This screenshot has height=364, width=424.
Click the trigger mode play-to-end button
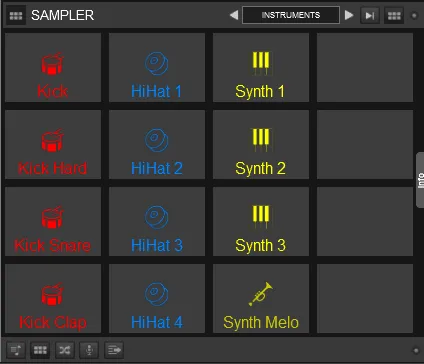click(370, 15)
